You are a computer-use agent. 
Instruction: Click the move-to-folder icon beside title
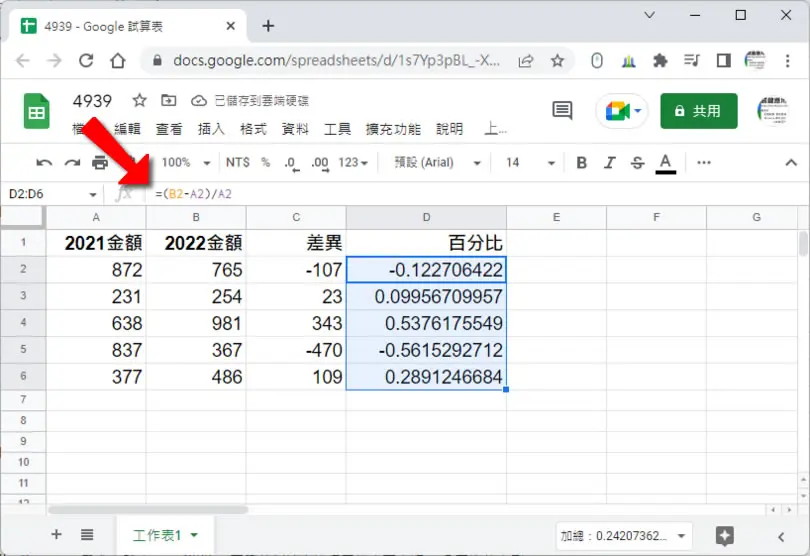point(168,100)
